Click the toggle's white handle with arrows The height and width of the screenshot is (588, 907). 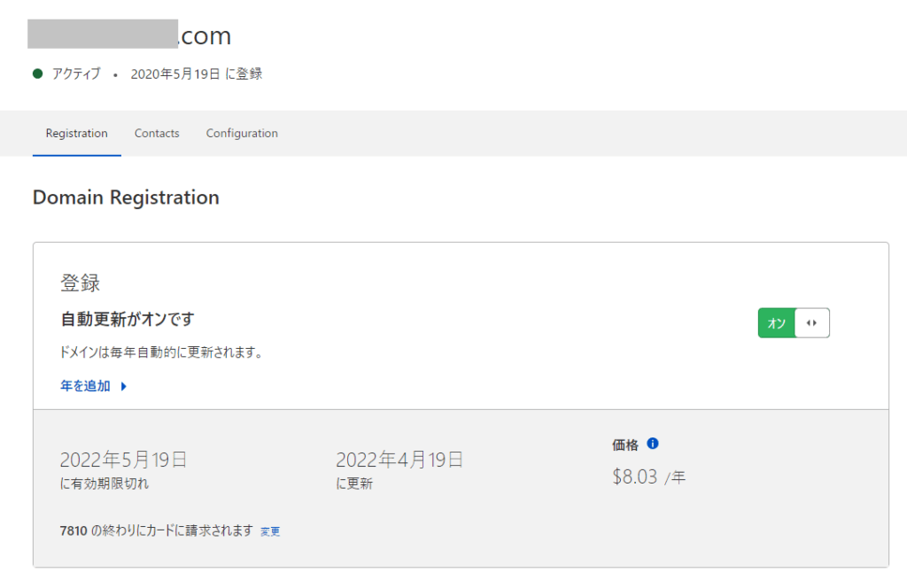pyautogui.click(x=811, y=323)
